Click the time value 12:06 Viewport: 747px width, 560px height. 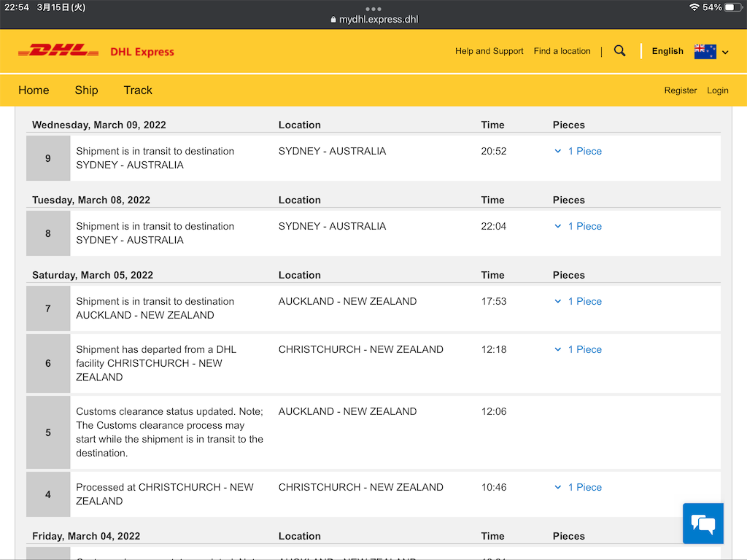[494, 411]
